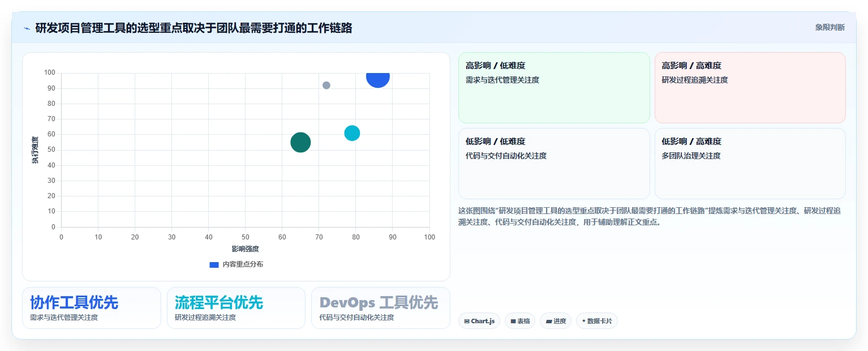868x351 pixels.
Task: Click the 协作工具优先 data card
Action: 92,308
